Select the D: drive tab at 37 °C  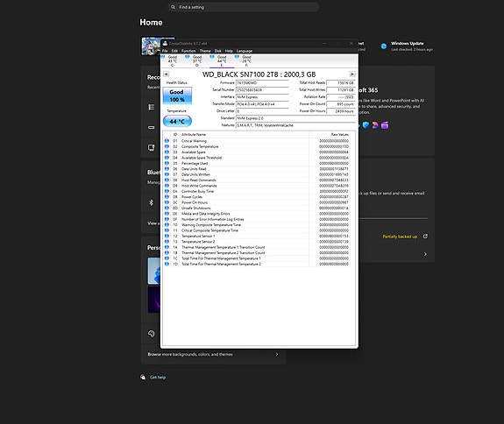[196, 60]
